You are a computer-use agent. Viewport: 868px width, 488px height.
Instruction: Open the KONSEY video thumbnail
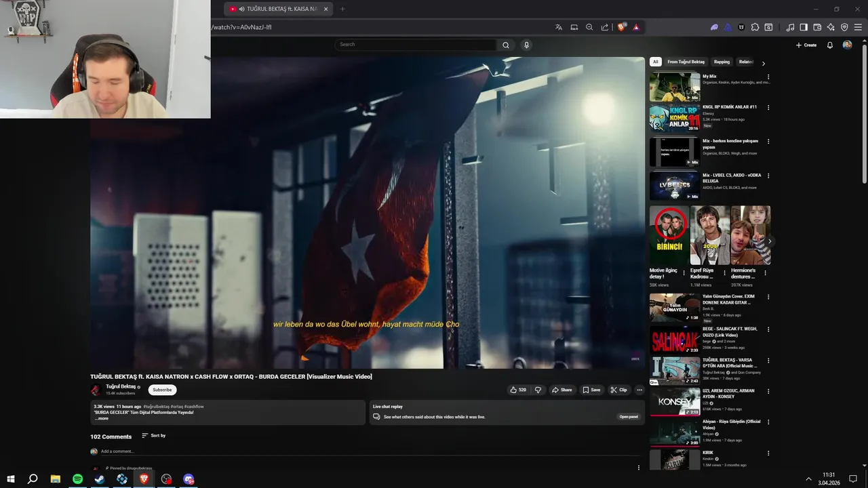[675, 402]
